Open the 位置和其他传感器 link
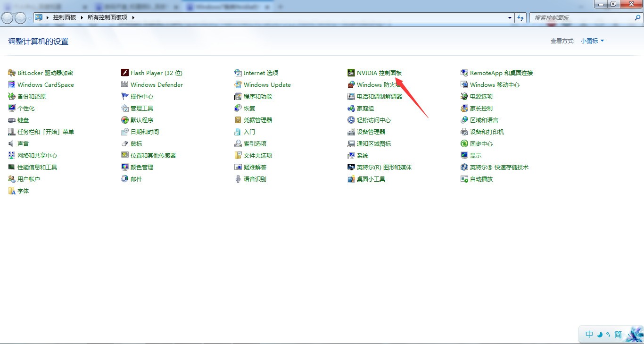The height and width of the screenshot is (344, 644). (x=153, y=155)
